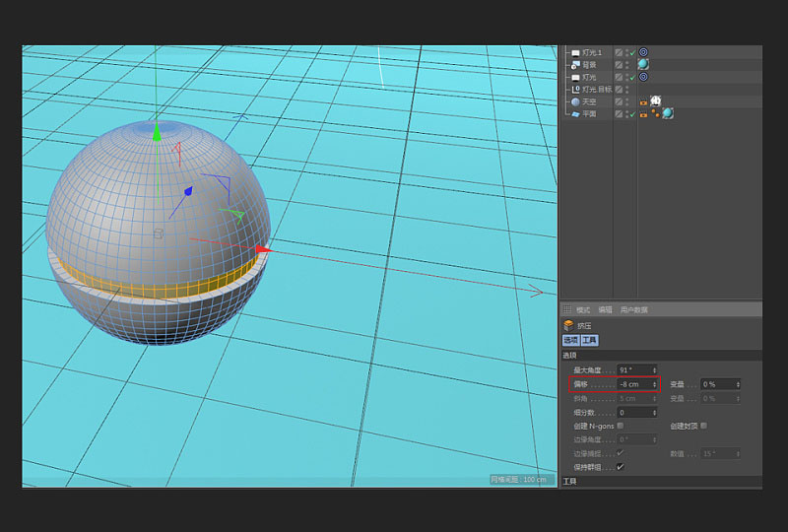The image size is (788, 532).
Task: Click the 背景 background object icon
Action: pyautogui.click(x=575, y=64)
